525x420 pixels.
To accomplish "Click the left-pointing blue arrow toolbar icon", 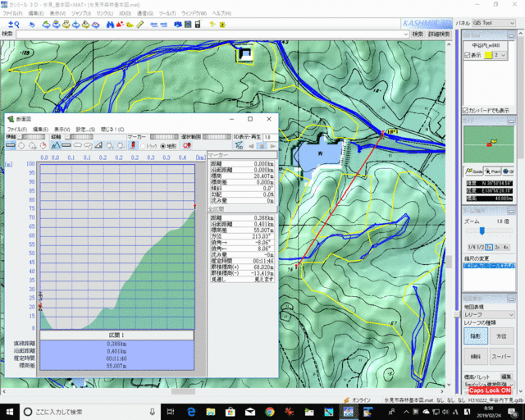I will coord(153,25).
